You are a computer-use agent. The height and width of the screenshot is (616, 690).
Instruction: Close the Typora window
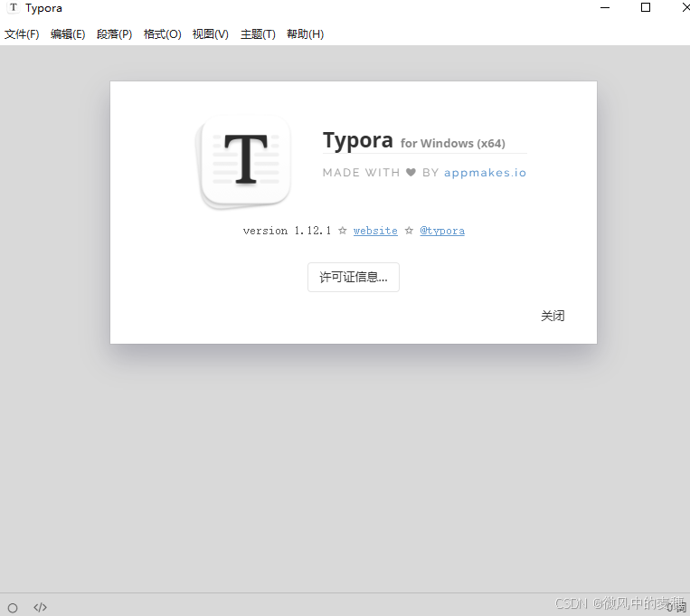tap(685, 7)
